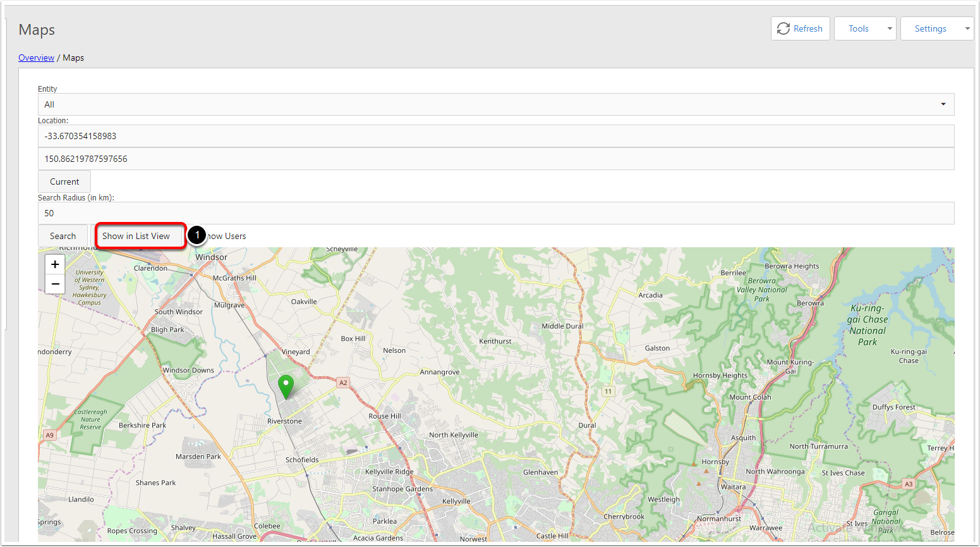
Task: Click the Galston map label
Action: coord(657,348)
